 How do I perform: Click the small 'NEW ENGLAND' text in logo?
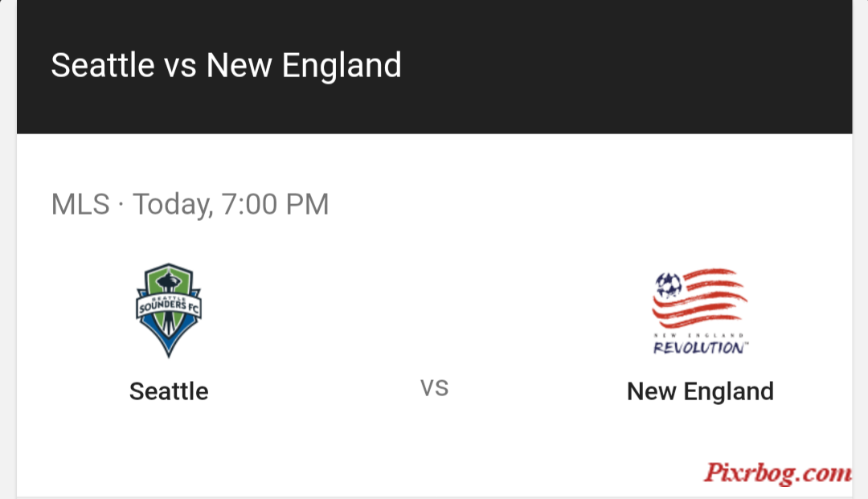click(x=698, y=335)
